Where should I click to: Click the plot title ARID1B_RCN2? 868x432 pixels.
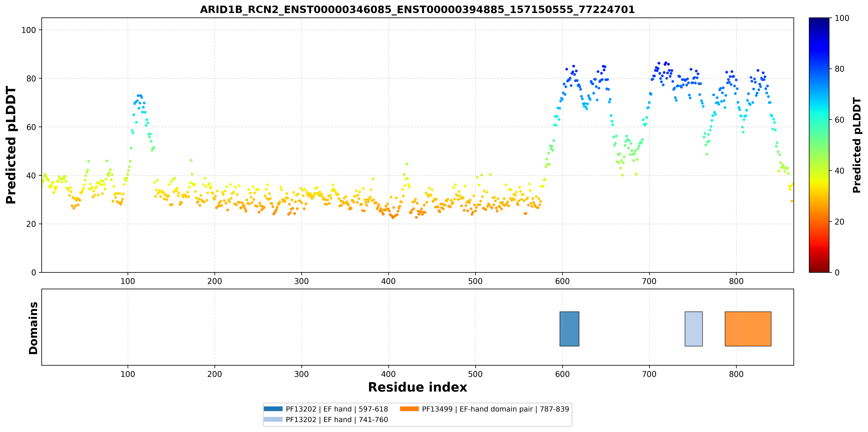click(417, 9)
